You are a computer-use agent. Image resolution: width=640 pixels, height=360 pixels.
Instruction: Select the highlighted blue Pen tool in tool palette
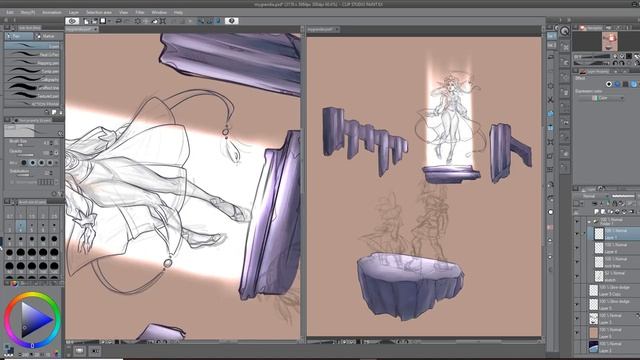point(551,114)
